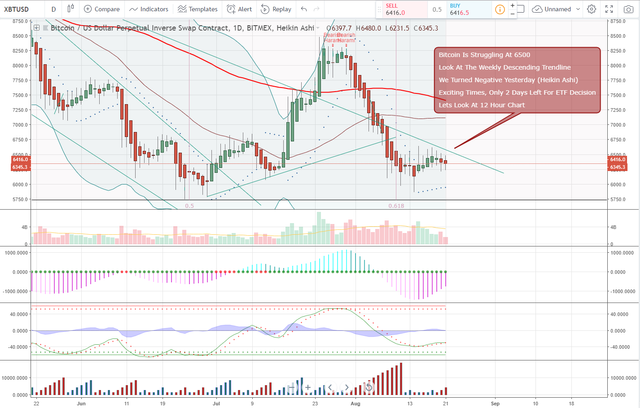Click the orange info icon
640x408 pixels.
pyautogui.click(x=500, y=9)
